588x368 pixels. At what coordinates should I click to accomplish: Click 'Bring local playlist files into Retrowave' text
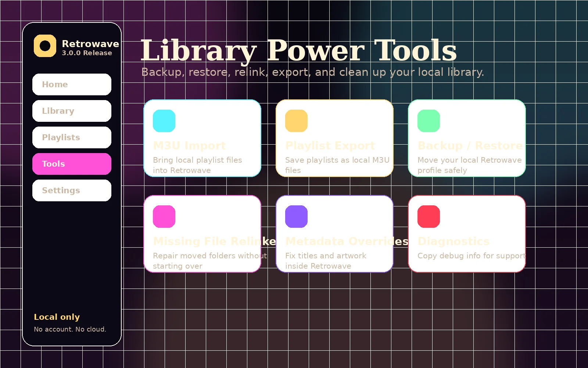(x=197, y=165)
